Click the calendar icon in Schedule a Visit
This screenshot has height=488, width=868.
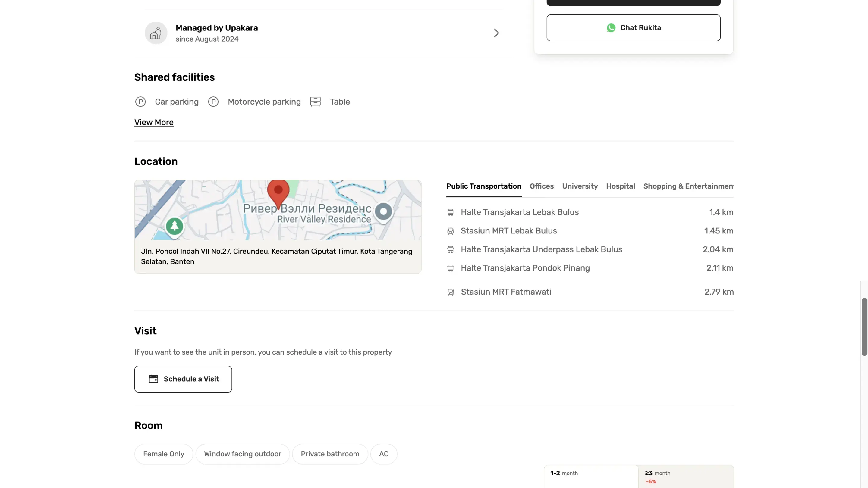(x=153, y=379)
